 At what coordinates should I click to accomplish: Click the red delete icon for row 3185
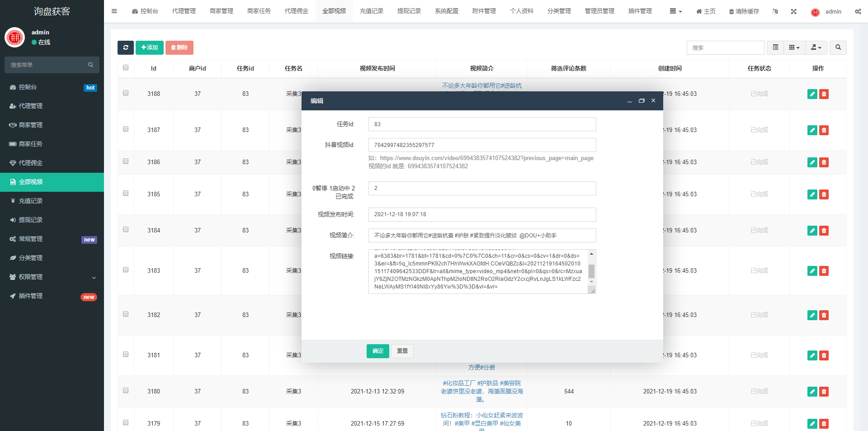pyautogui.click(x=824, y=194)
